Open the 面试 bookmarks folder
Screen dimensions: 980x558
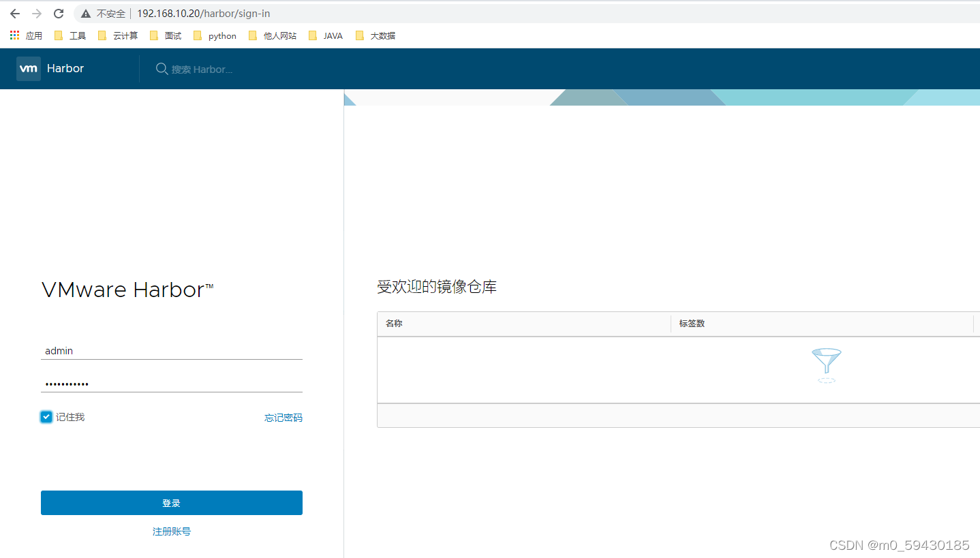pyautogui.click(x=166, y=35)
